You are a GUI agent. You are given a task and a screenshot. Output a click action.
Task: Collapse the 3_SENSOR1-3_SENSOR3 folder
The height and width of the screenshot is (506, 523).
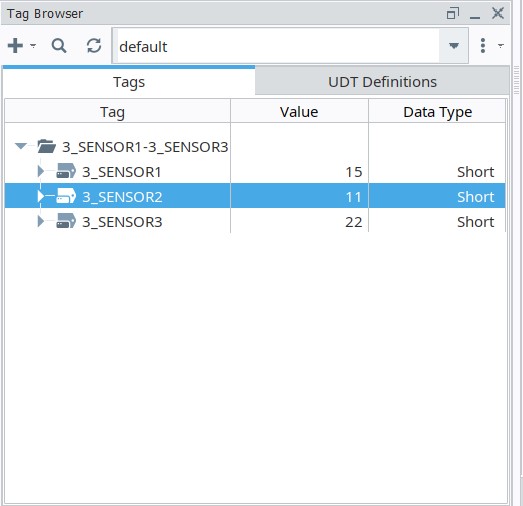coord(21,146)
